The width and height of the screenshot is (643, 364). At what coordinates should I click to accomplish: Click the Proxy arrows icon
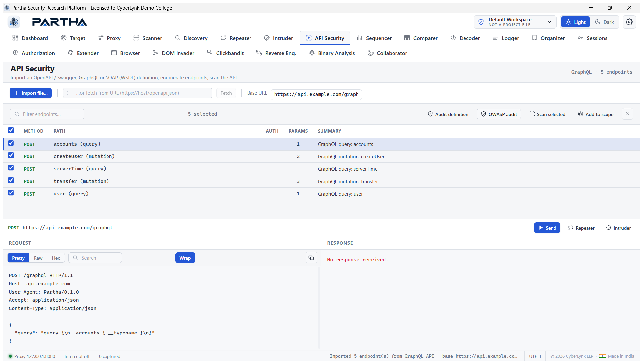coord(101,38)
